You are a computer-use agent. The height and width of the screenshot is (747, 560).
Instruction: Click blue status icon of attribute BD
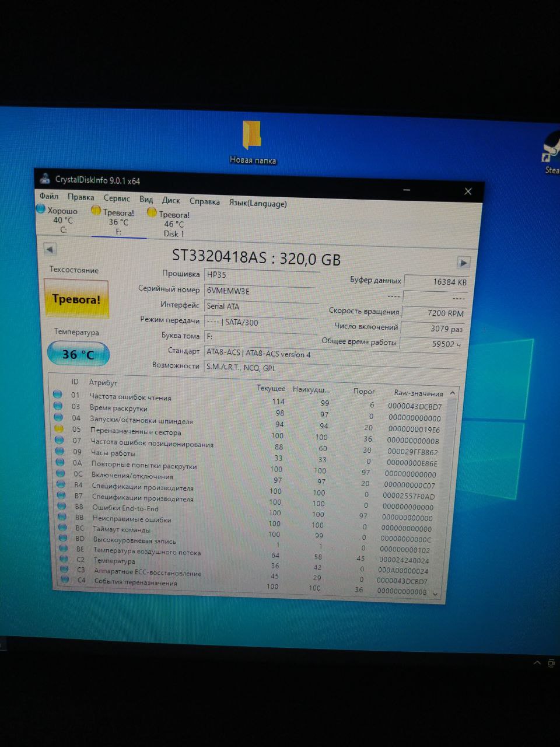[x=64, y=538]
